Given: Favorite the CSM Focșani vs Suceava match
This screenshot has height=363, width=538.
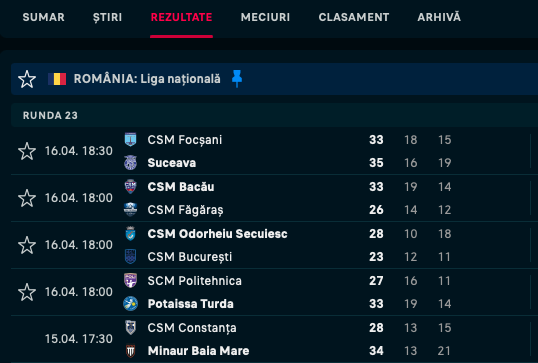Looking at the screenshot, I should point(27,151).
